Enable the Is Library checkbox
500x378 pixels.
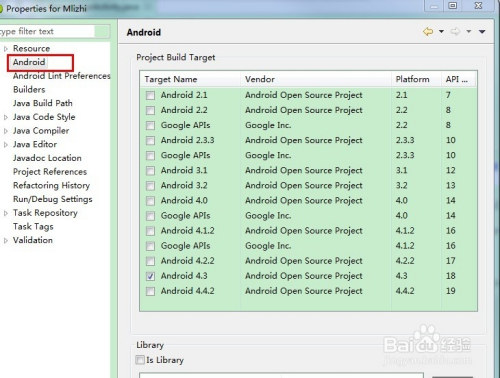coord(140,360)
